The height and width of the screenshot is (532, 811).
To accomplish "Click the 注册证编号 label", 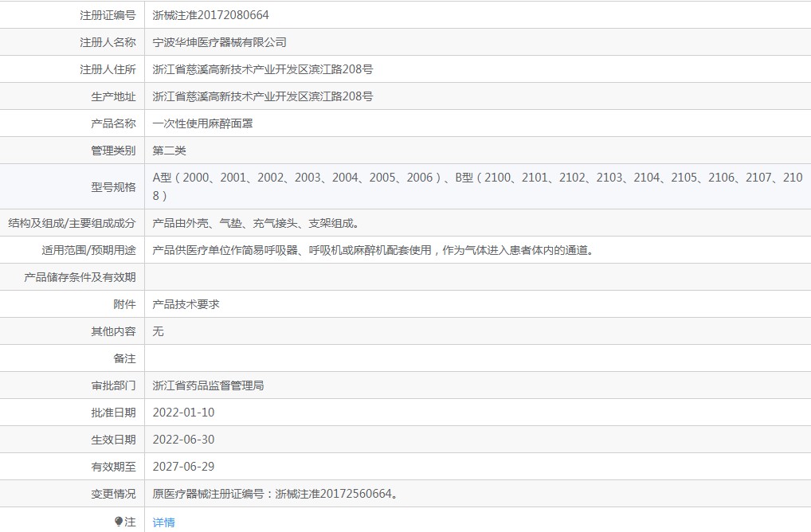I will pos(108,15).
